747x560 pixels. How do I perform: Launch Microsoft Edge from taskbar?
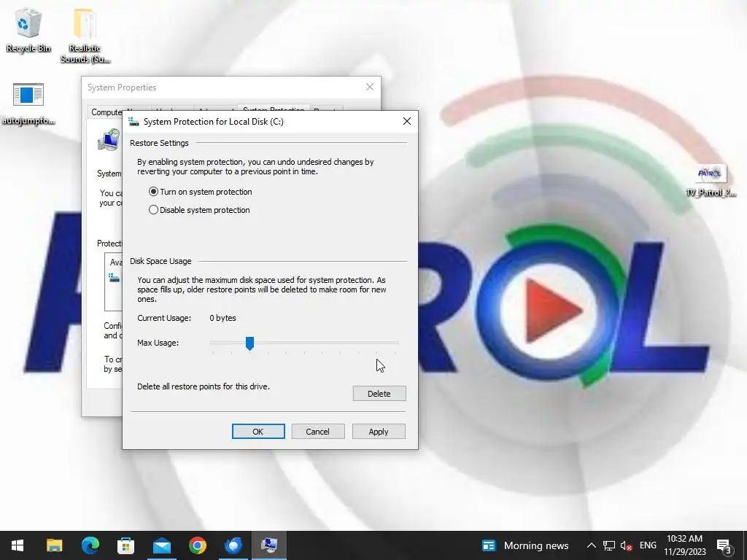[x=90, y=545]
